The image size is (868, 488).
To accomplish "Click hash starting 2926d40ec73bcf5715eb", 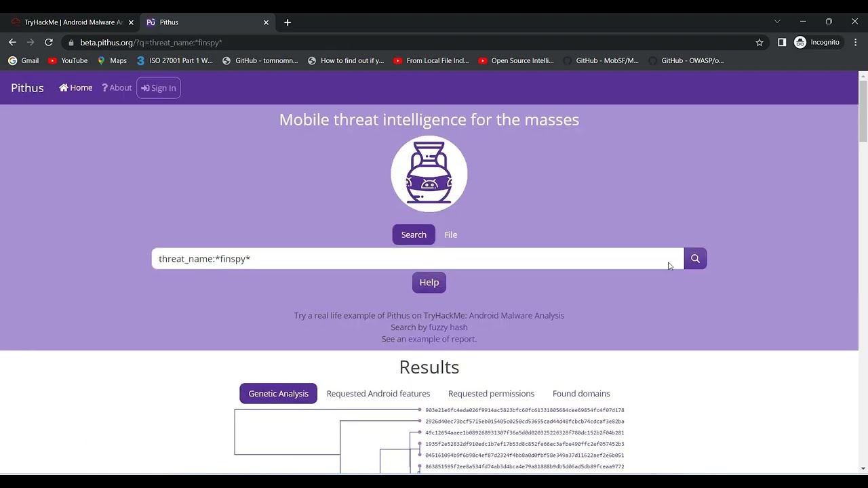I will click(x=525, y=422).
